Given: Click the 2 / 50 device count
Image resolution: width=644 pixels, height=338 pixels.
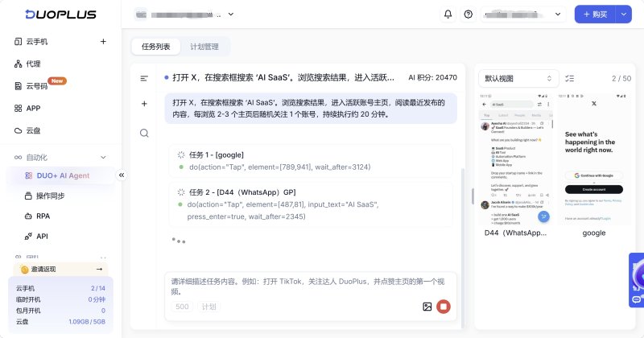Looking at the screenshot, I should click(621, 78).
